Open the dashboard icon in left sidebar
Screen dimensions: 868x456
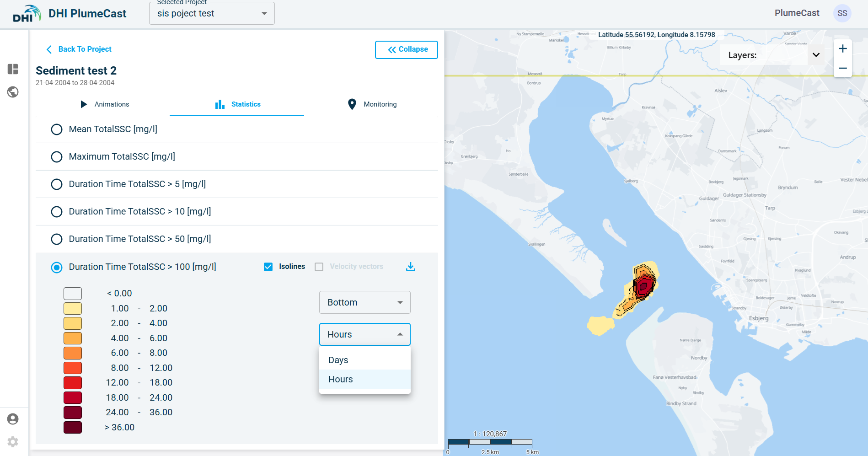13,69
